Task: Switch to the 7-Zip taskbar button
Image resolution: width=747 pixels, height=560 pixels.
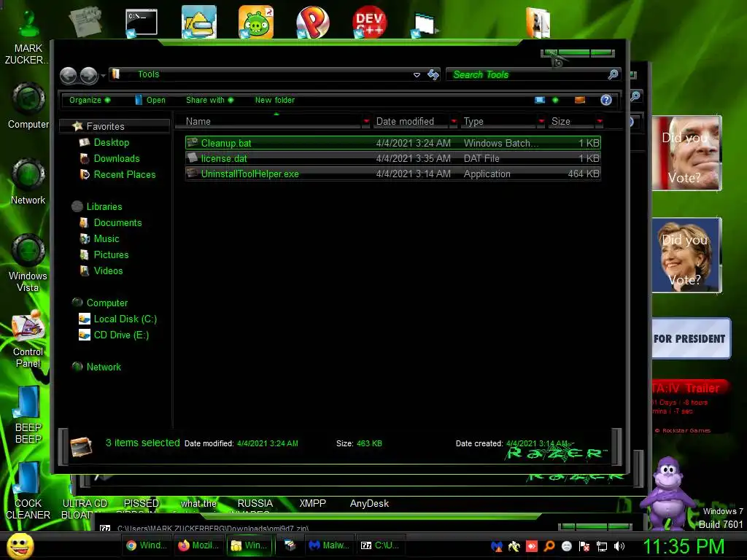Action: tap(381, 545)
